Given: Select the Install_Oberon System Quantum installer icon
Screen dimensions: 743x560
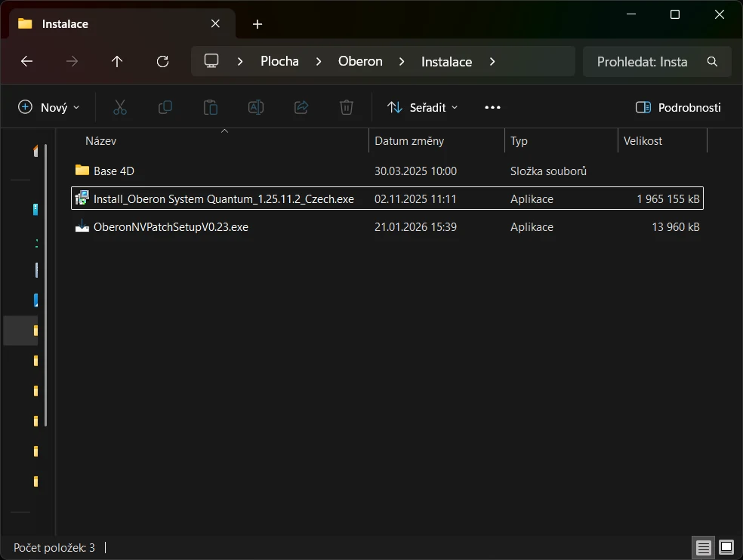Looking at the screenshot, I should [82, 198].
